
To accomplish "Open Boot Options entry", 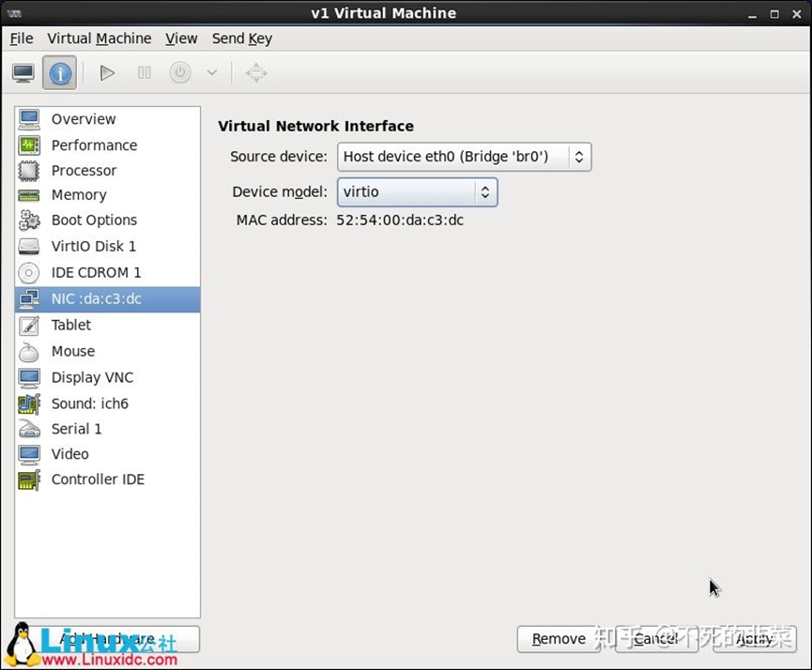I will [107, 221].
